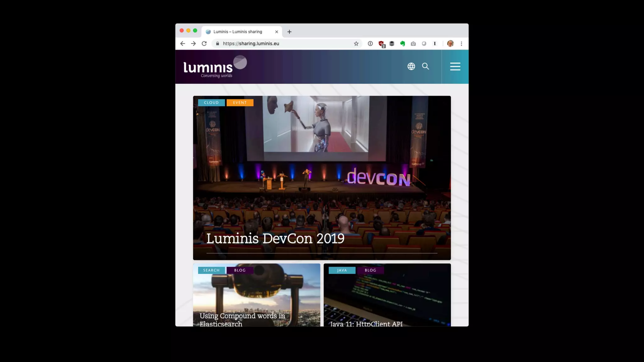Open a new browser tab
Viewport: 644px width, 362px height.
pos(289,32)
